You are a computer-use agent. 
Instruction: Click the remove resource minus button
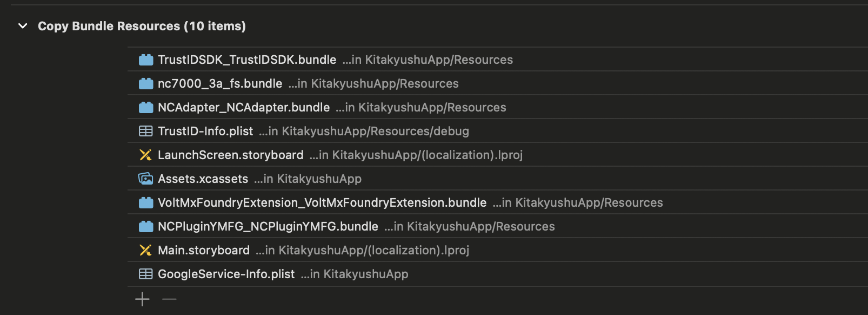pos(169,299)
